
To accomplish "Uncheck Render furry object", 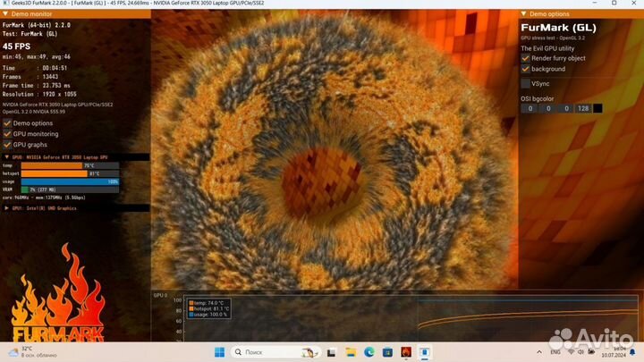I will [526, 57].
